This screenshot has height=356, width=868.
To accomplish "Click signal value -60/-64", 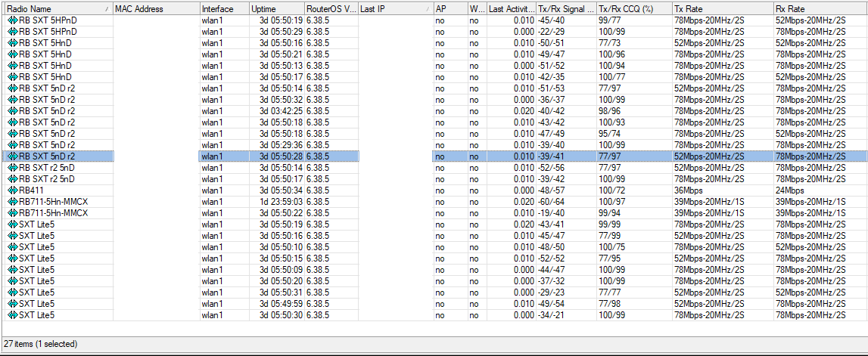I will tap(551, 202).
